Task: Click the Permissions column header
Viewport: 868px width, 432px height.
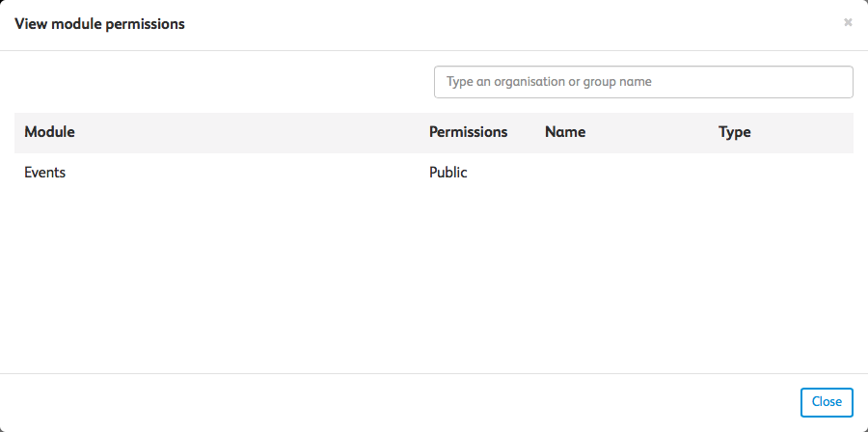Action: pos(468,132)
